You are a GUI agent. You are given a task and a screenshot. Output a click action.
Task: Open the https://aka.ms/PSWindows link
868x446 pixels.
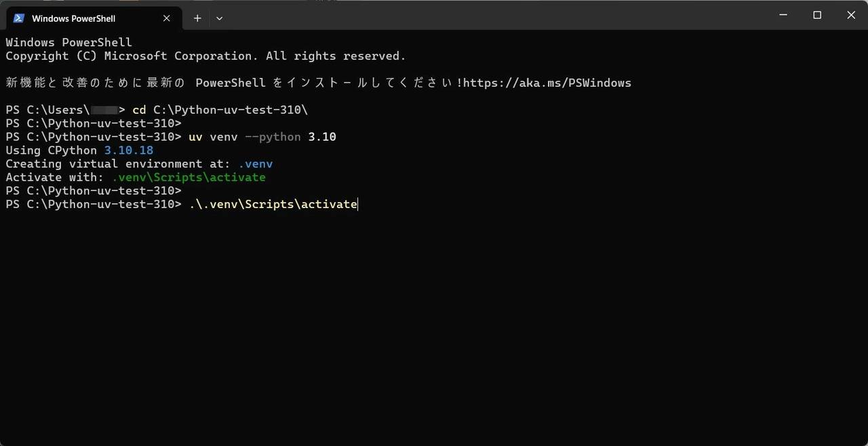[547, 83]
